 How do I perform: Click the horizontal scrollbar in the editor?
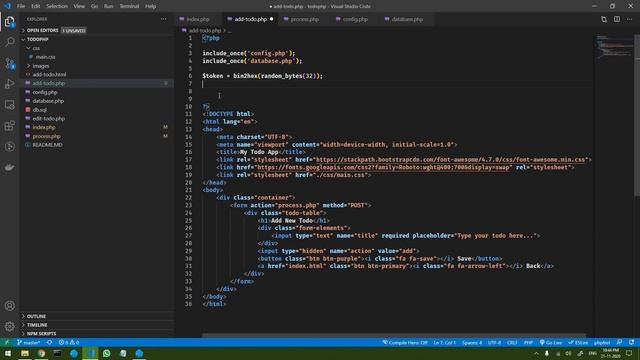click(394, 336)
